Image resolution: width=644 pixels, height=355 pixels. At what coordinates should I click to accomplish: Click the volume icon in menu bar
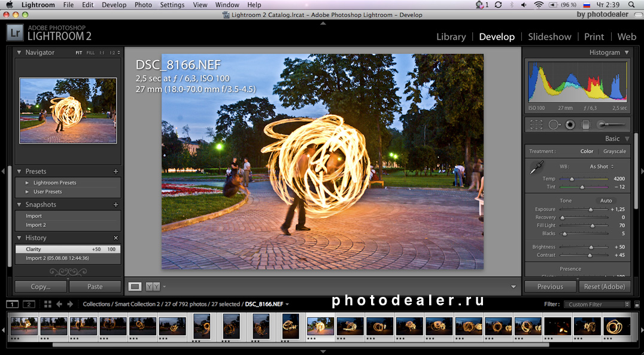524,5
